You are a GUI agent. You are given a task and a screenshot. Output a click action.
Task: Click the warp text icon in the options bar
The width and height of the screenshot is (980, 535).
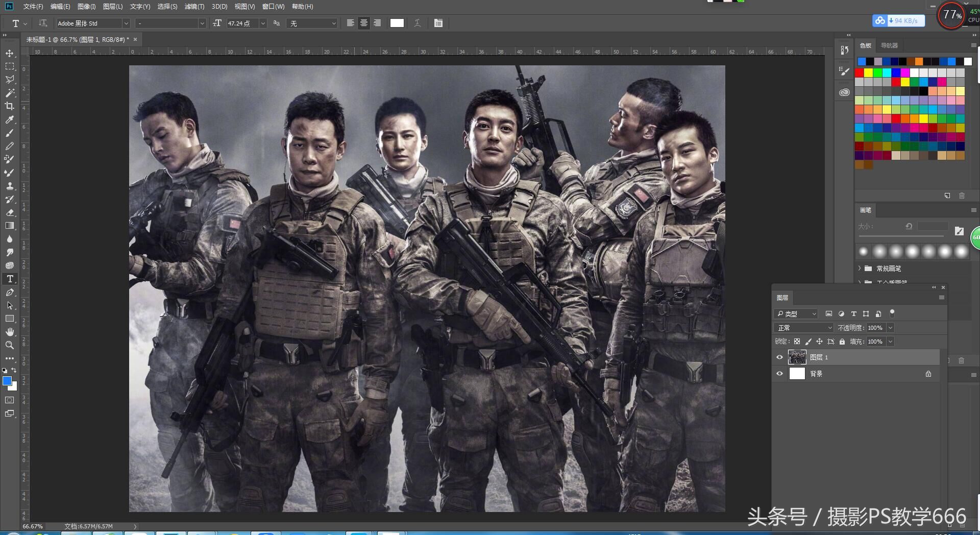pos(417,23)
